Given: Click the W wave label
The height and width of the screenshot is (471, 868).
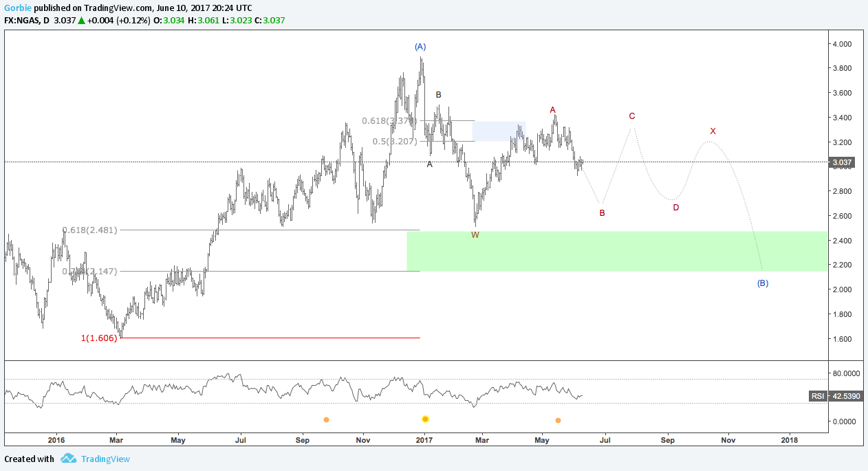Looking at the screenshot, I should 475,235.
